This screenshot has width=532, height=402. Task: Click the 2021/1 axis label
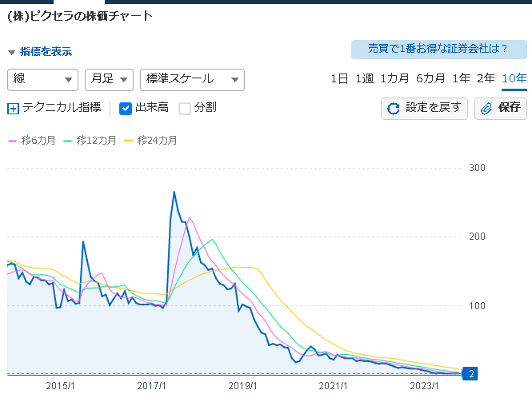[333, 386]
